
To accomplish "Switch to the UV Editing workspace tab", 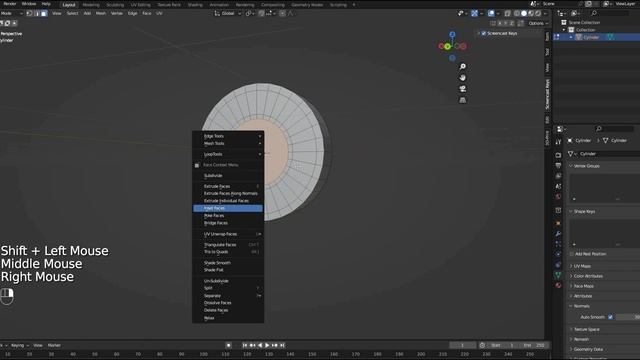I will (x=140, y=5).
